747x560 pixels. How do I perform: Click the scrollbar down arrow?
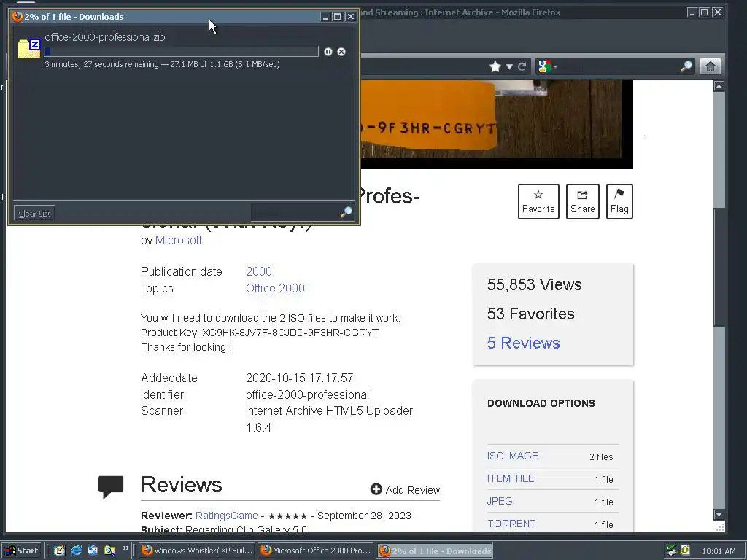click(719, 514)
